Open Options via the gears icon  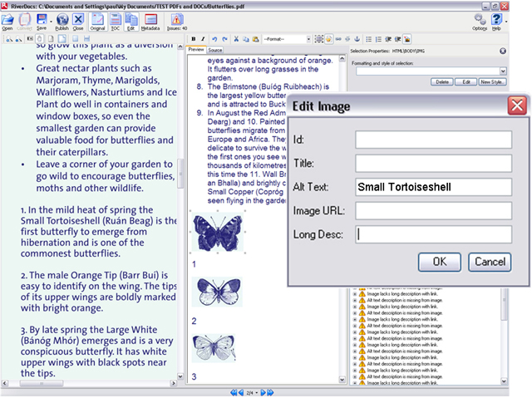coord(480,22)
